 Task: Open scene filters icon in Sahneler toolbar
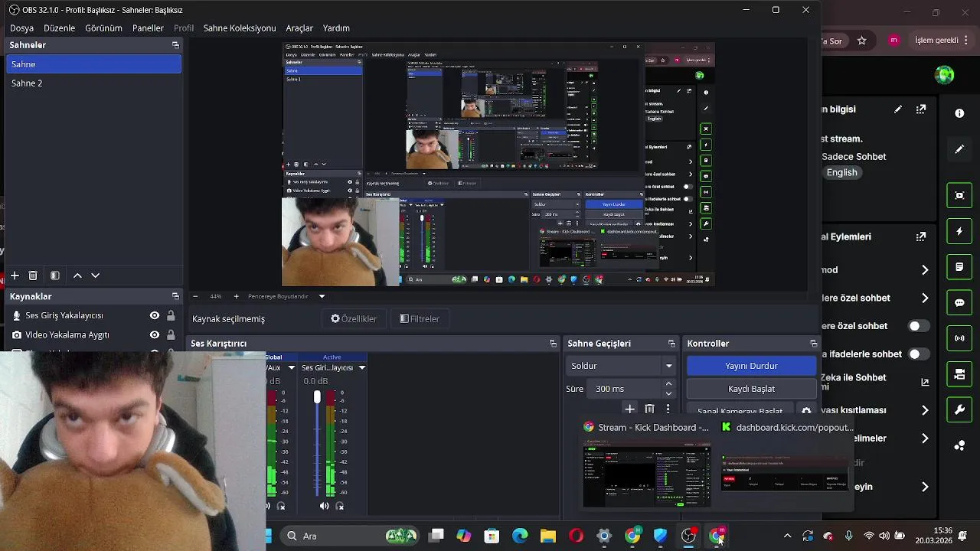click(55, 275)
